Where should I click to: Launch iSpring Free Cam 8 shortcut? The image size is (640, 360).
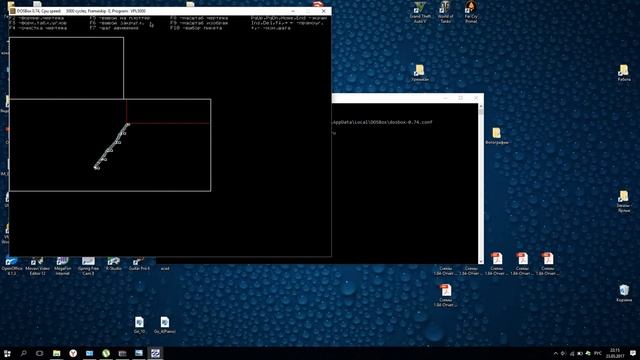point(88,266)
